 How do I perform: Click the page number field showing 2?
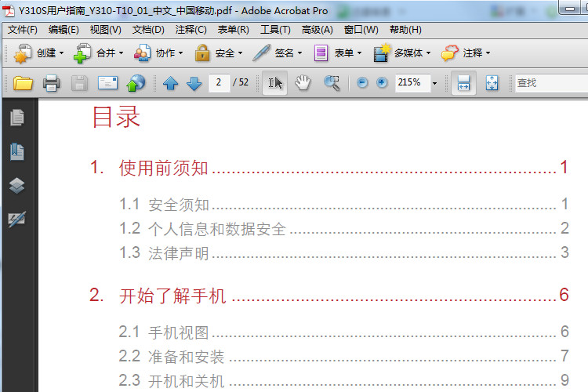point(219,82)
